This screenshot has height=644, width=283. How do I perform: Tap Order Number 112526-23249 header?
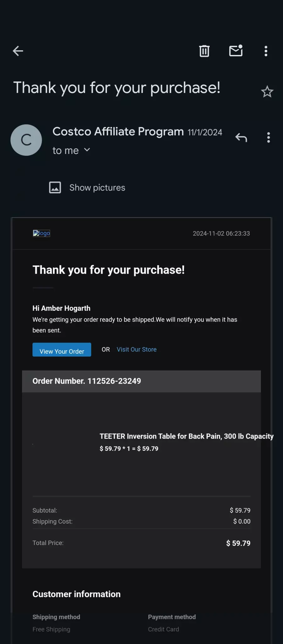point(141,381)
